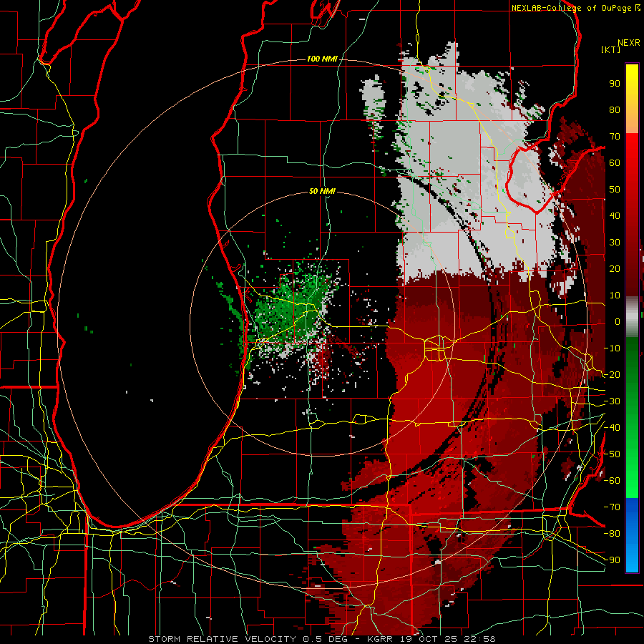Click the -20 value on velocity scale

click(612, 375)
